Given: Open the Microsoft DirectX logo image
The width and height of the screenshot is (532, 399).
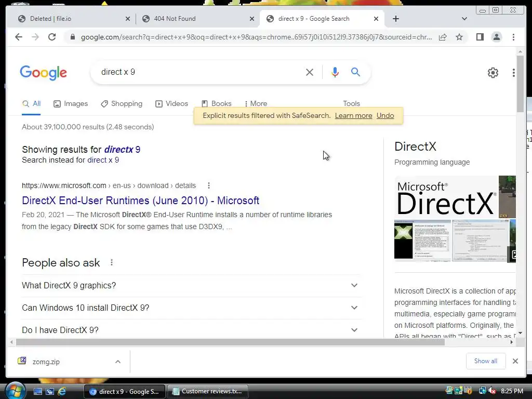Looking at the screenshot, I should [x=446, y=197].
